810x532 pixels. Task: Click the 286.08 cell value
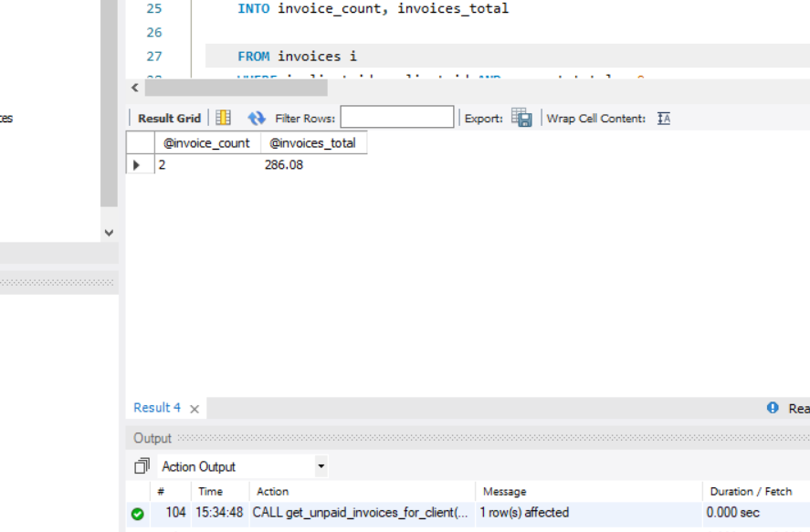[284, 165]
